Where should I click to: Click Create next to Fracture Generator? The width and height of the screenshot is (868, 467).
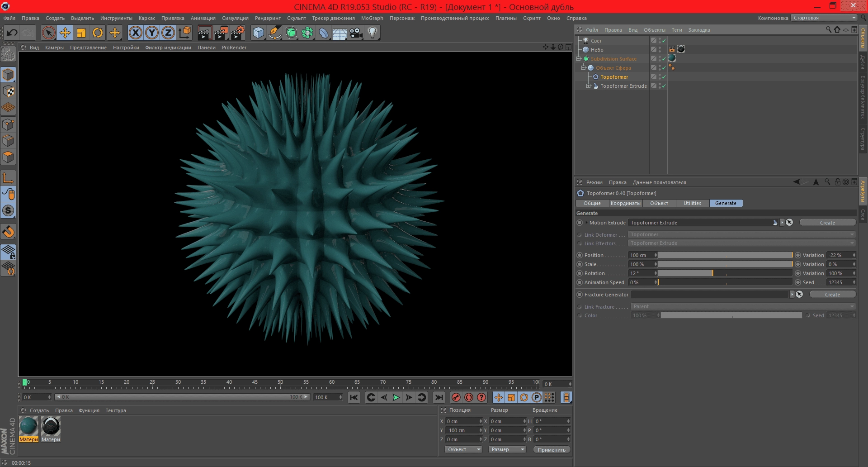832,295
